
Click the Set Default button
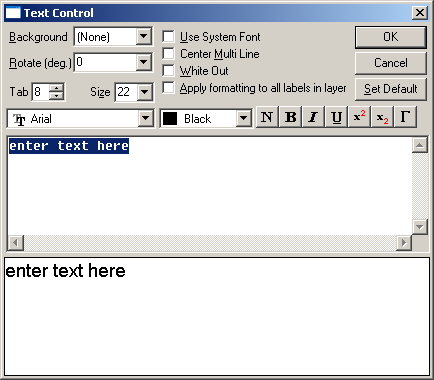pos(391,89)
